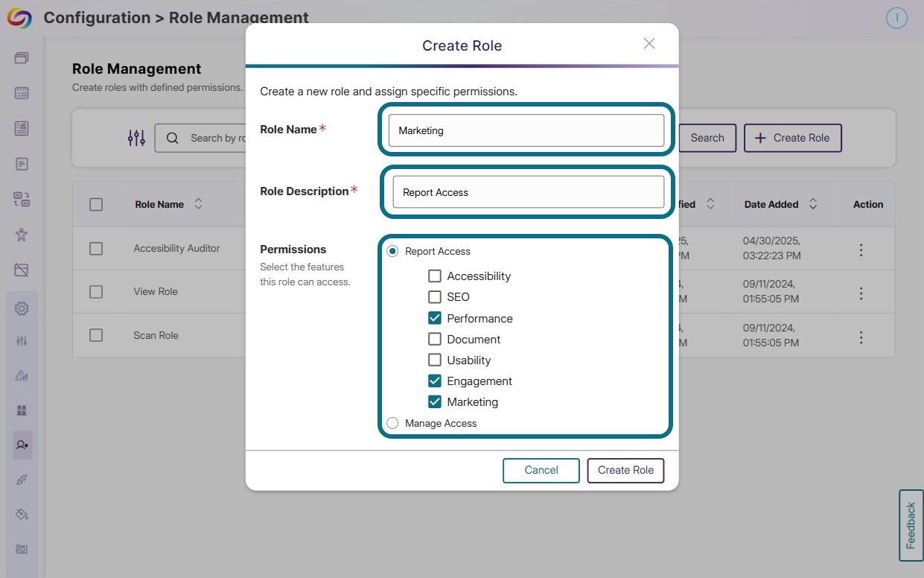Click the 04/30/2025 date added cell

772,248
